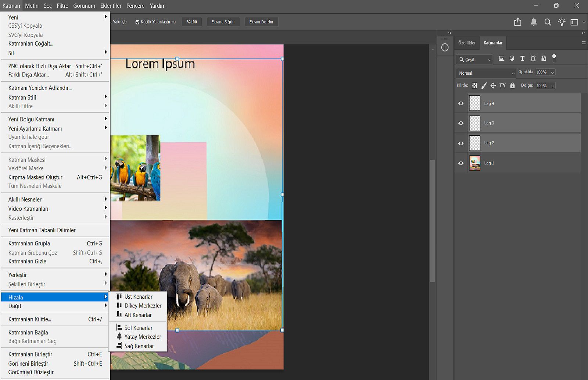
Task: Flip the layer filtering on/off switch
Action: point(554,58)
